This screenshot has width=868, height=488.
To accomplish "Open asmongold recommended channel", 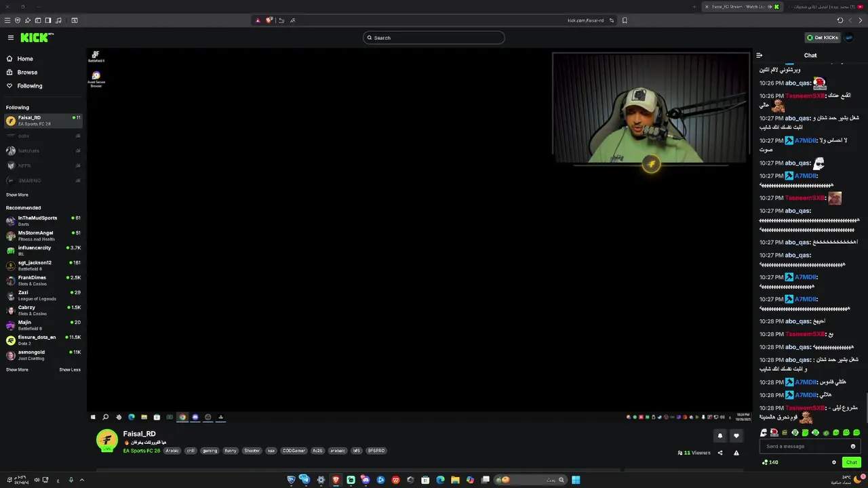I will click(43, 355).
